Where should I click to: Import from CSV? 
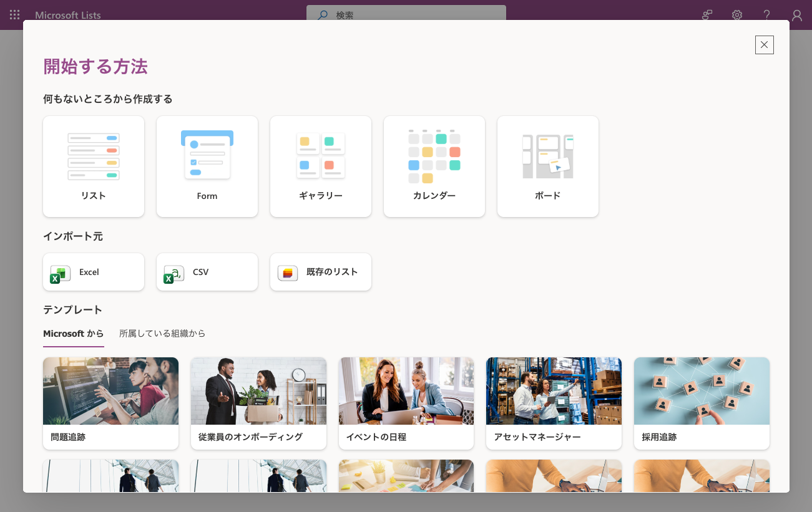[207, 272]
